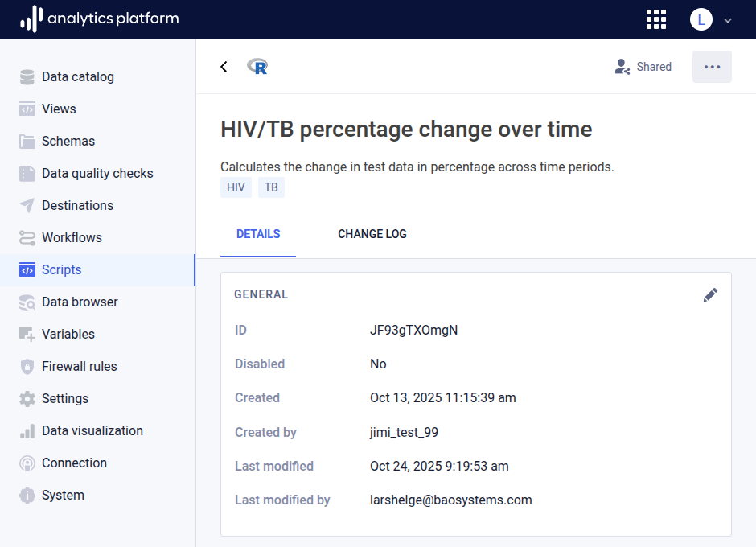756x547 pixels.
Task: Open the Settings page
Action: point(64,398)
